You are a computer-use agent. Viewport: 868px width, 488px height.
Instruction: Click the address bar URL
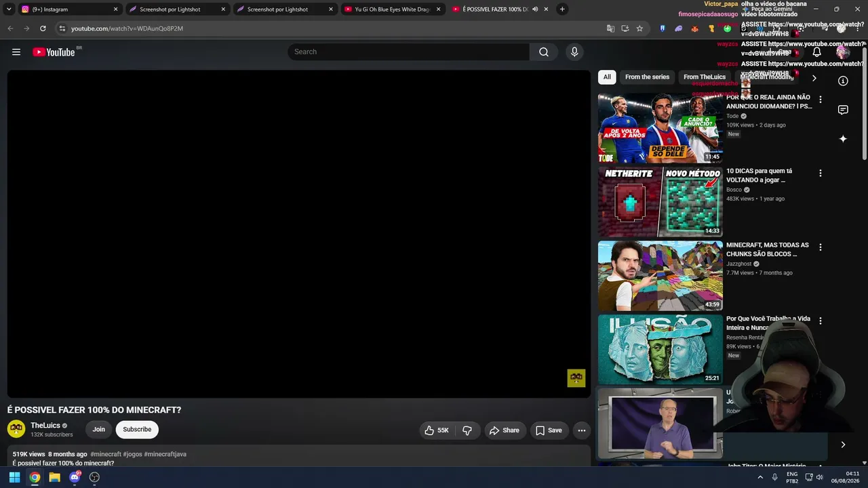[127, 28]
